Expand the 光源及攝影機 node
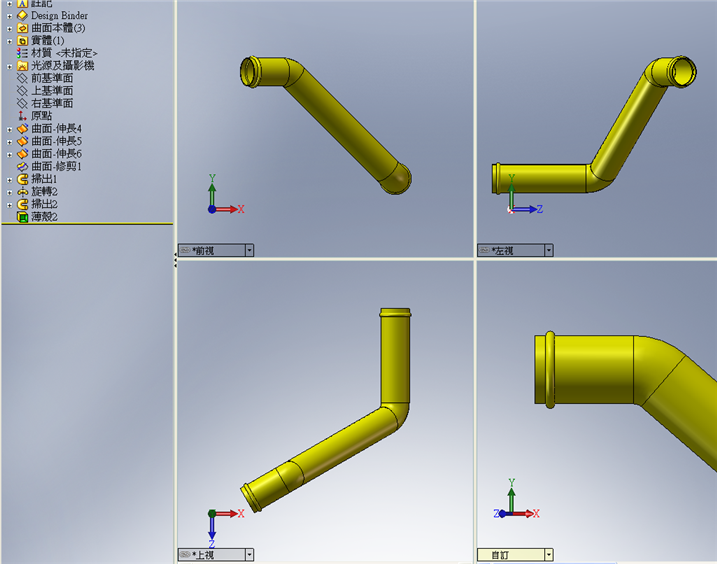The height and width of the screenshot is (564, 717). tap(9, 66)
